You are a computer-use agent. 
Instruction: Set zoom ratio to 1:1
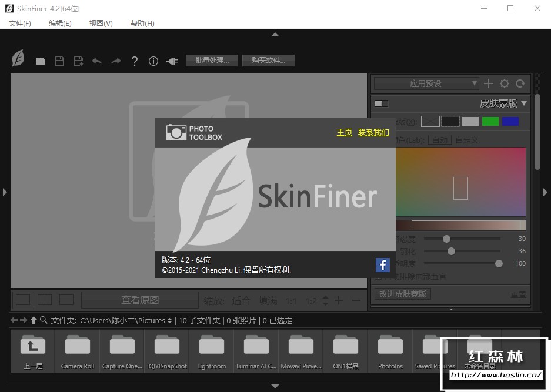point(291,301)
